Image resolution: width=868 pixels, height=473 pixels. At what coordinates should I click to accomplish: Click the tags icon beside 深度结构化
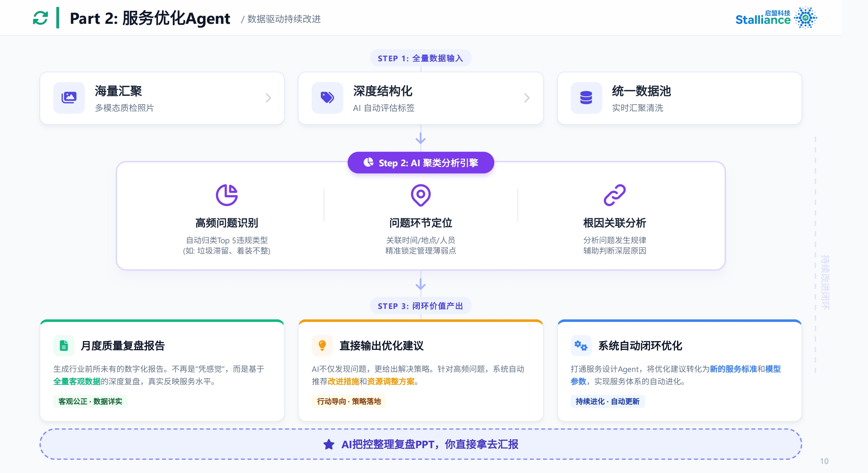coord(327,98)
